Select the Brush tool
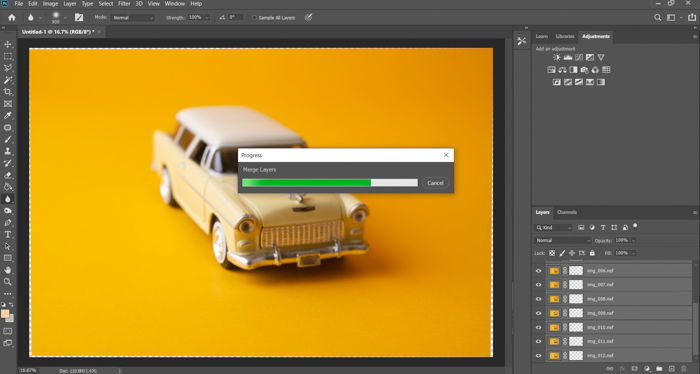700x374 pixels. click(x=8, y=140)
